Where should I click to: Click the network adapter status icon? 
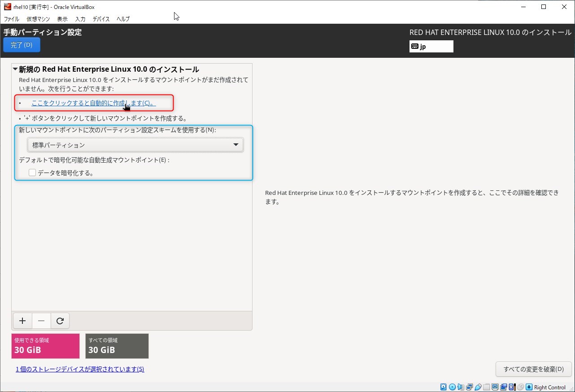click(x=469, y=387)
